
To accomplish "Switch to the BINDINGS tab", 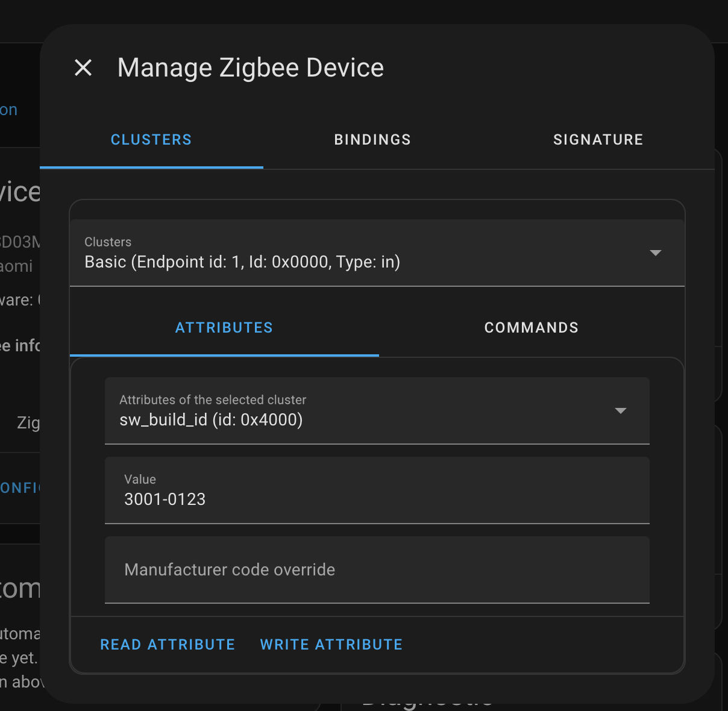I will click(x=372, y=139).
